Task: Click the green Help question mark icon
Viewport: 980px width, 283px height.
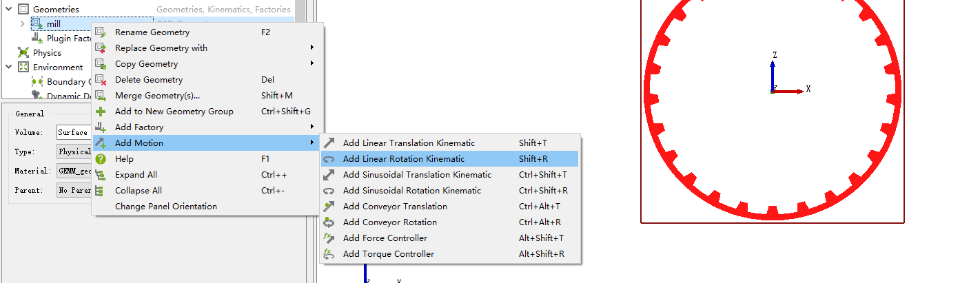Action: pyautogui.click(x=101, y=159)
